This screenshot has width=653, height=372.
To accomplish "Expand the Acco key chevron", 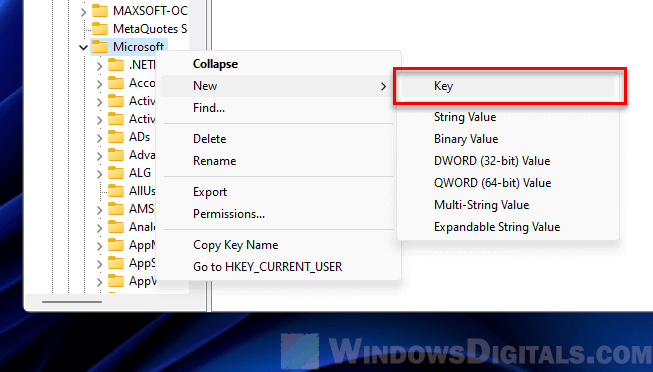I will 100,84.
